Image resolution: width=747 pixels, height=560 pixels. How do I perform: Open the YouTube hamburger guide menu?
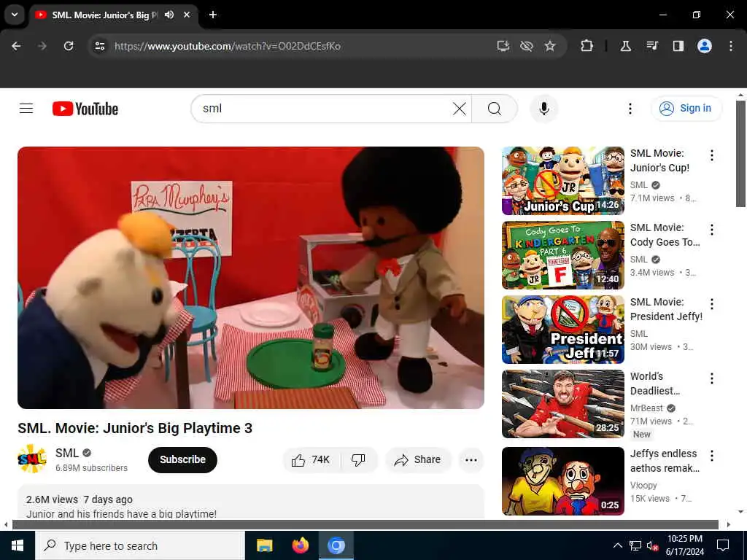click(26, 109)
